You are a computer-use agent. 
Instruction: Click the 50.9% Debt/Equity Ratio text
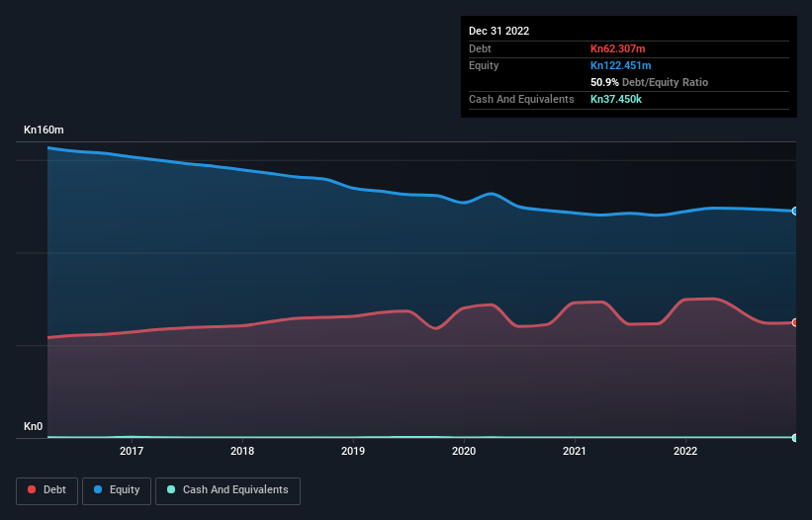point(650,82)
